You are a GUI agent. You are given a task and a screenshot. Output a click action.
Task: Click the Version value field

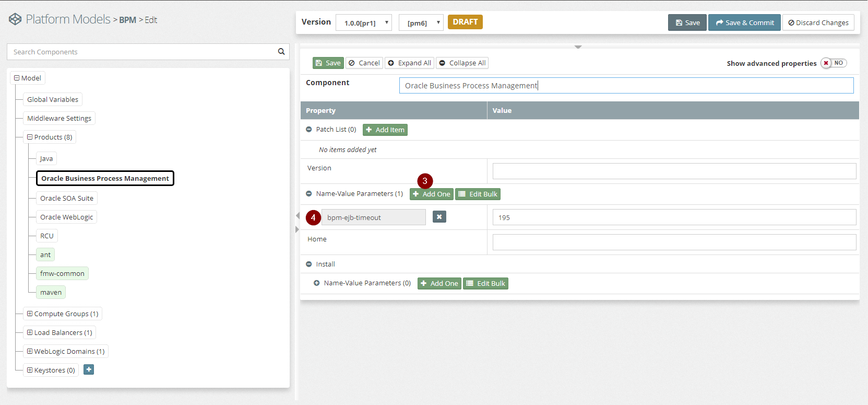click(674, 171)
